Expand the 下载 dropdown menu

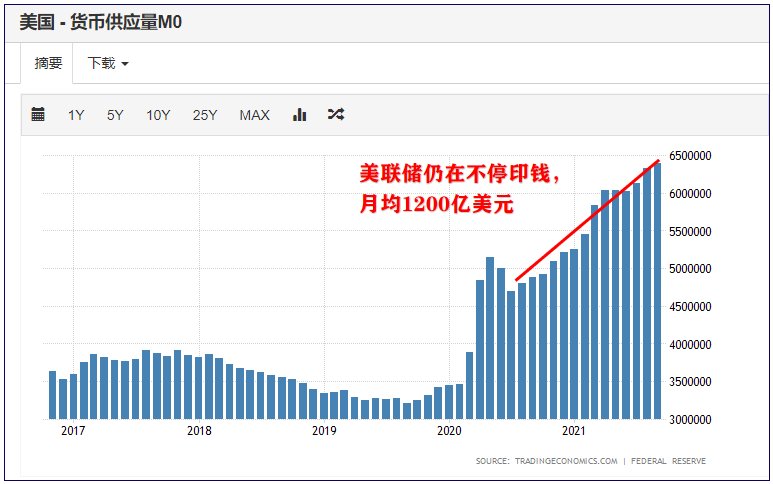108,63
